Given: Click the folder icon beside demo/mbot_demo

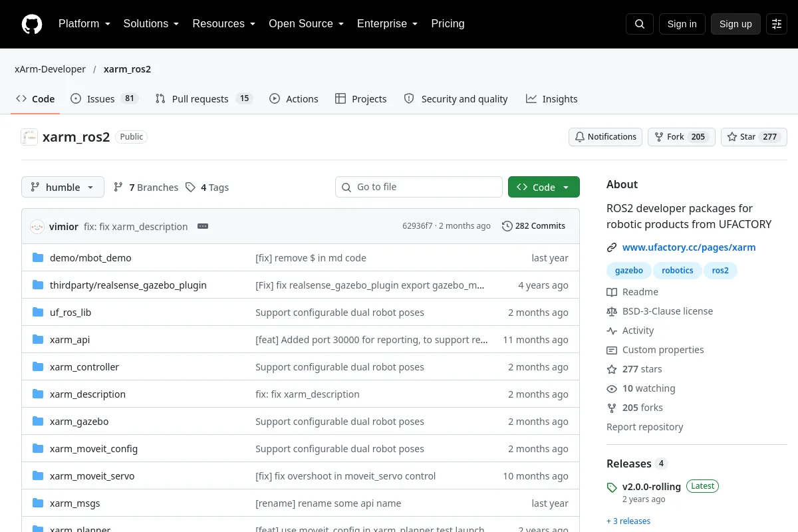Looking at the screenshot, I should (38, 258).
